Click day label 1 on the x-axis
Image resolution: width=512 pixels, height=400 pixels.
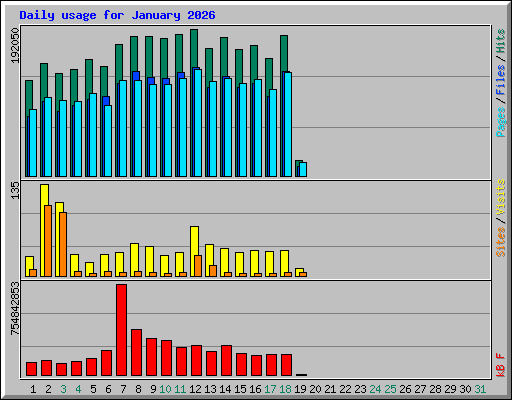pyautogui.click(x=33, y=389)
